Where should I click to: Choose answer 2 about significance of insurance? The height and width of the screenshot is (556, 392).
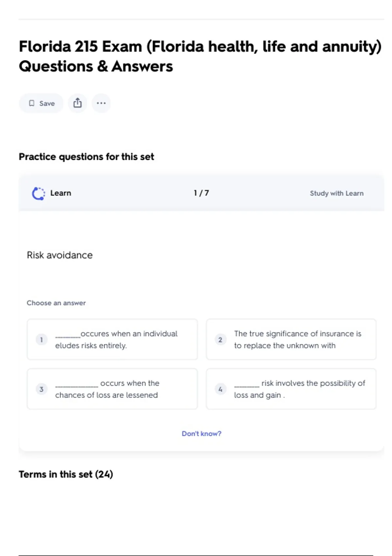(291, 339)
